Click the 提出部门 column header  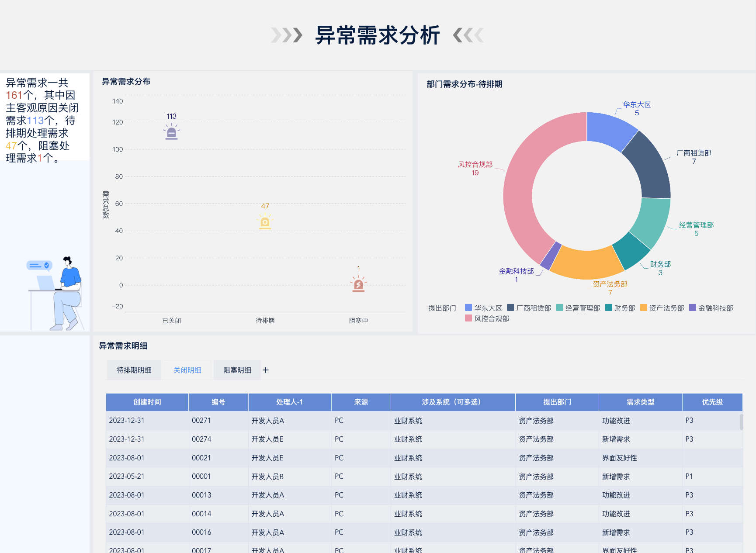[x=557, y=402]
